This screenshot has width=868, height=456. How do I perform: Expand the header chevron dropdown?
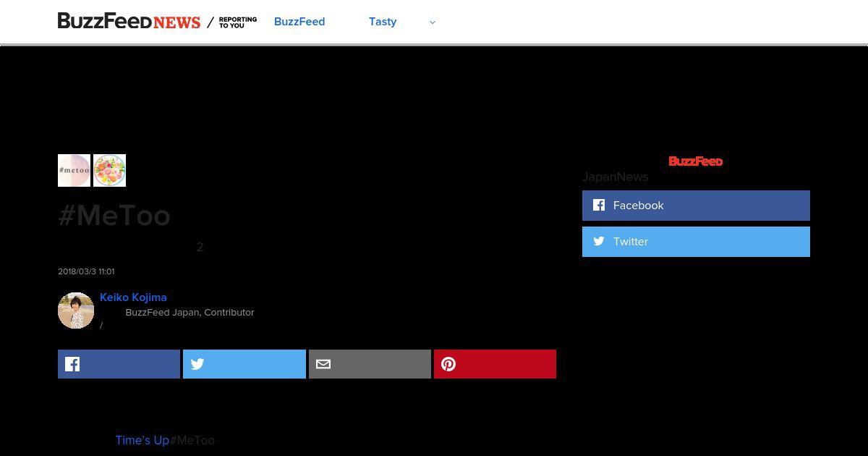pos(433,22)
